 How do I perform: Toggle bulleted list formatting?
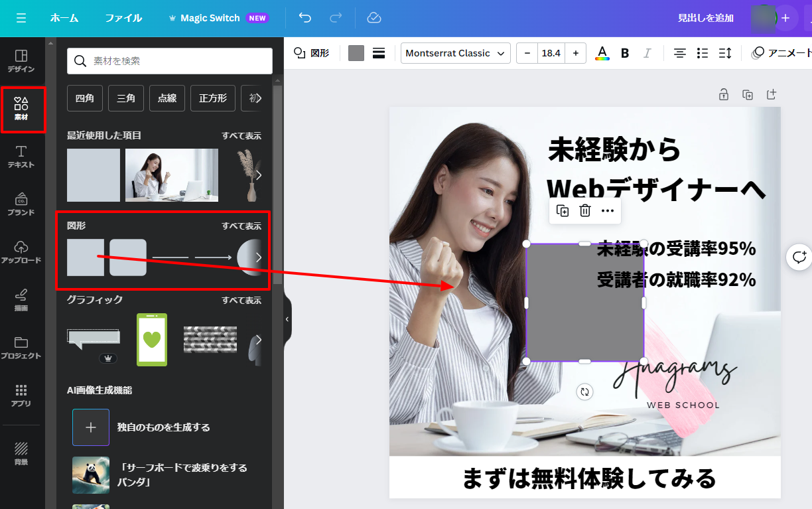click(x=703, y=53)
